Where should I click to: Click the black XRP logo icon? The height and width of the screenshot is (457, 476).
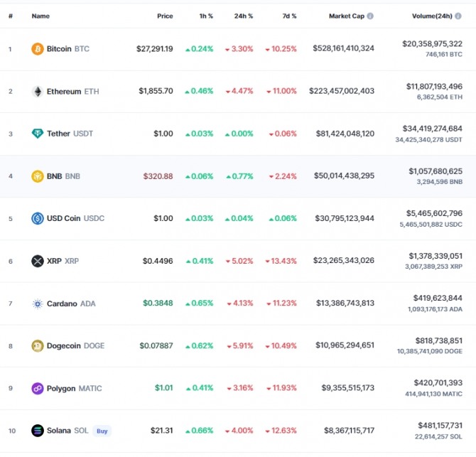(38, 261)
